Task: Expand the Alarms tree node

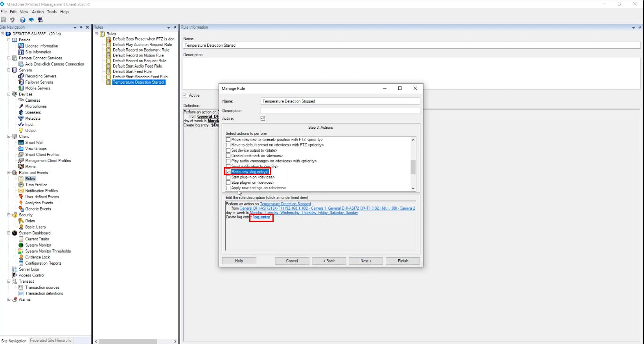Action: pyautogui.click(x=9, y=299)
